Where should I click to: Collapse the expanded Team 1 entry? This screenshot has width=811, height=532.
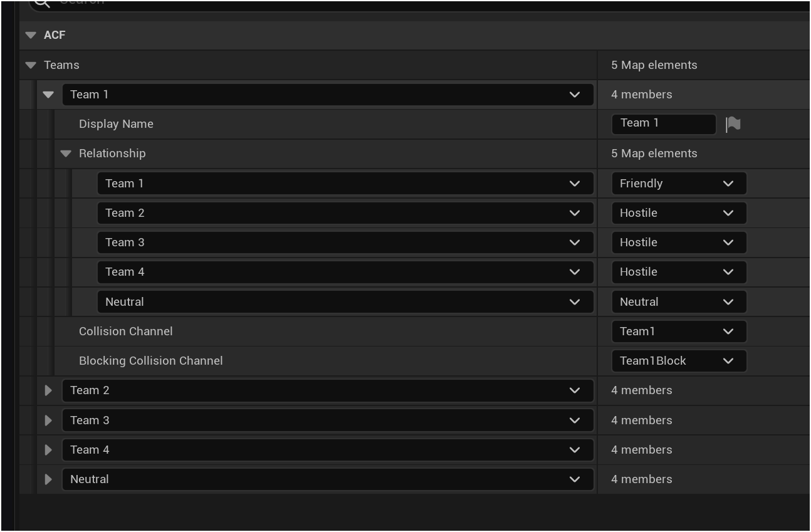48,95
